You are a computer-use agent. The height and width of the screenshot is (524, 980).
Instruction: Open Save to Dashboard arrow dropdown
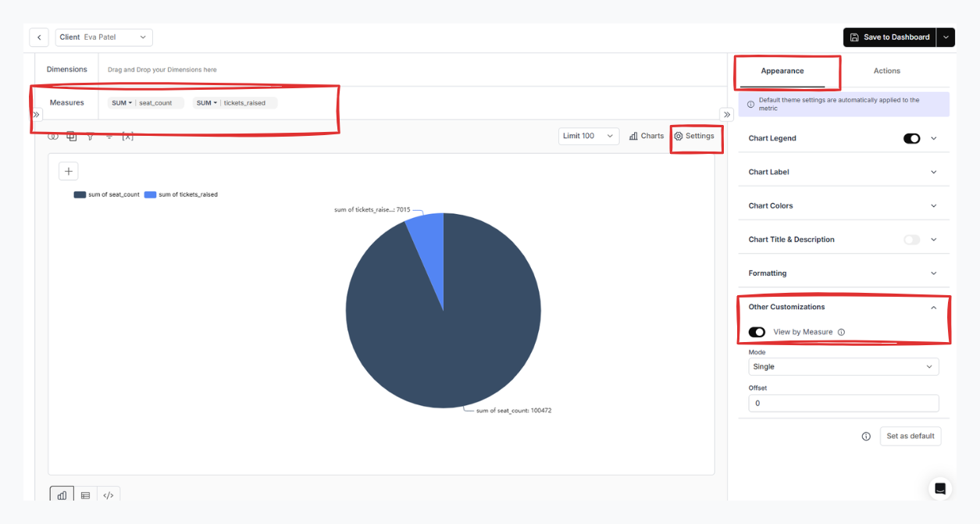pos(946,37)
